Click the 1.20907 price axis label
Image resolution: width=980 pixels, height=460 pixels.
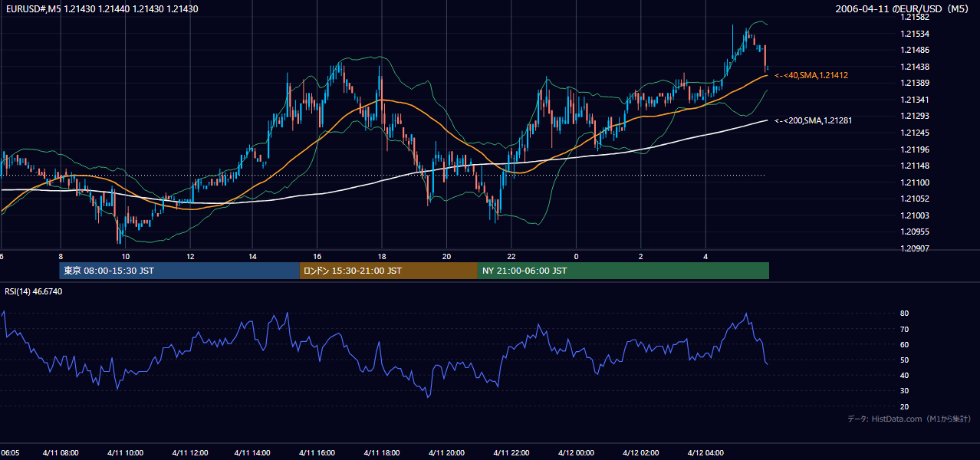click(915, 248)
